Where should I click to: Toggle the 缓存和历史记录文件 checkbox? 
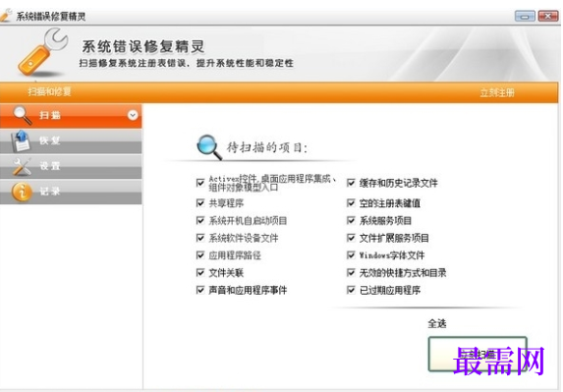click(x=351, y=183)
